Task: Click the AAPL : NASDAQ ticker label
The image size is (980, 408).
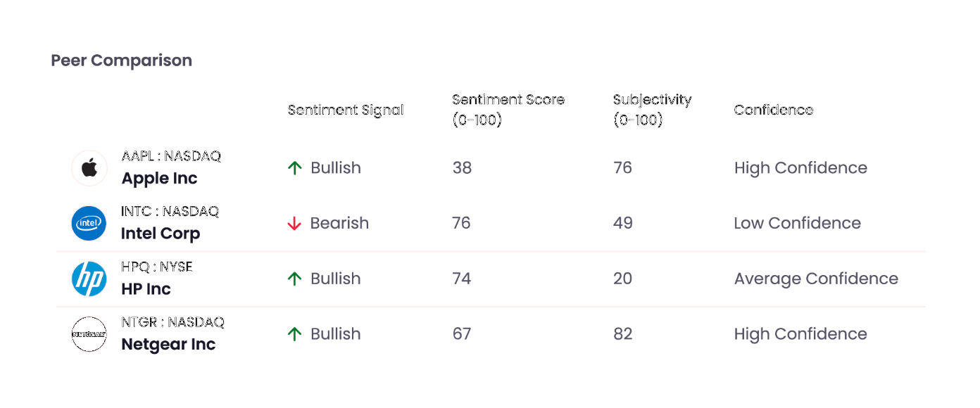Action: coord(171,156)
